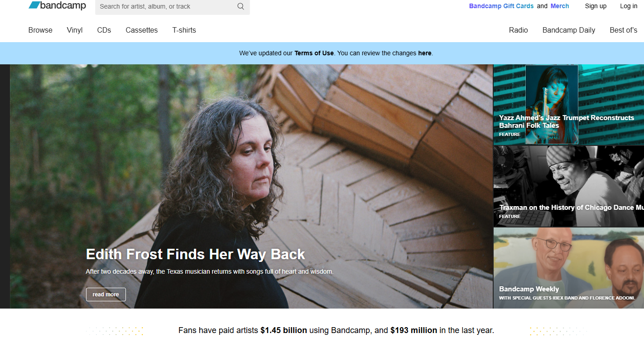Open the Browse menu item

click(x=40, y=30)
